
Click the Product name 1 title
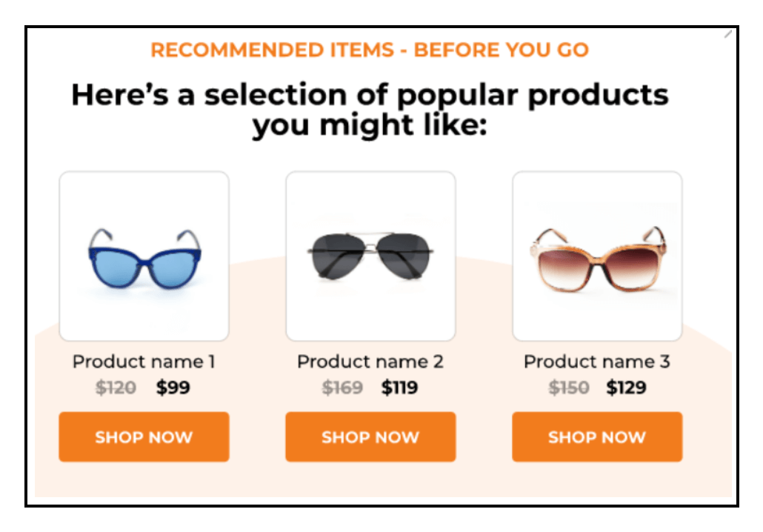[x=144, y=362]
